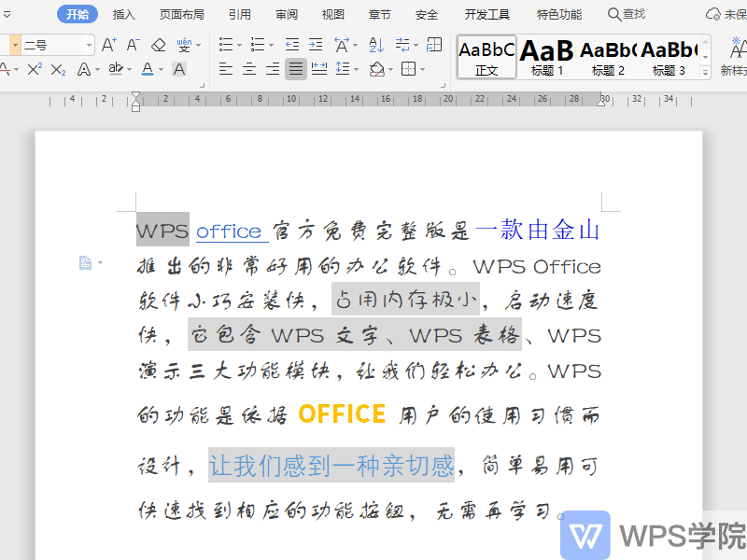The height and width of the screenshot is (560, 747).
Task: Open the 二号 font size dropdown
Action: [89, 46]
